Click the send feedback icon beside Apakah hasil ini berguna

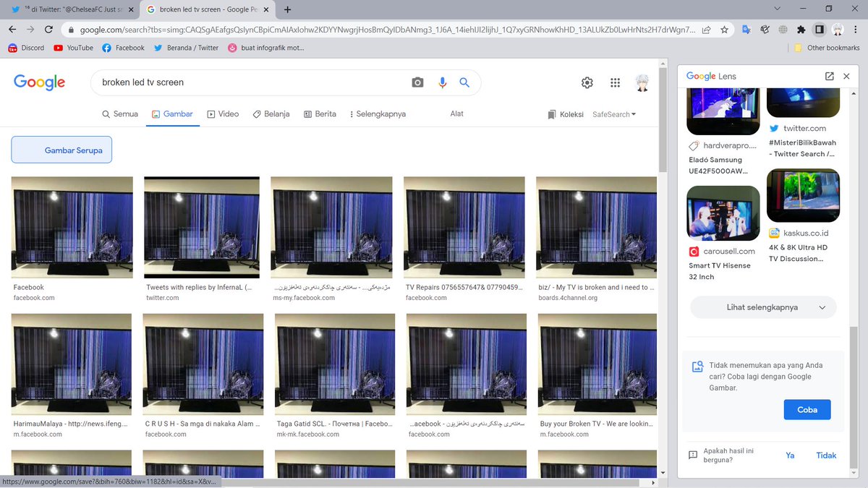pyautogui.click(x=693, y=455)
